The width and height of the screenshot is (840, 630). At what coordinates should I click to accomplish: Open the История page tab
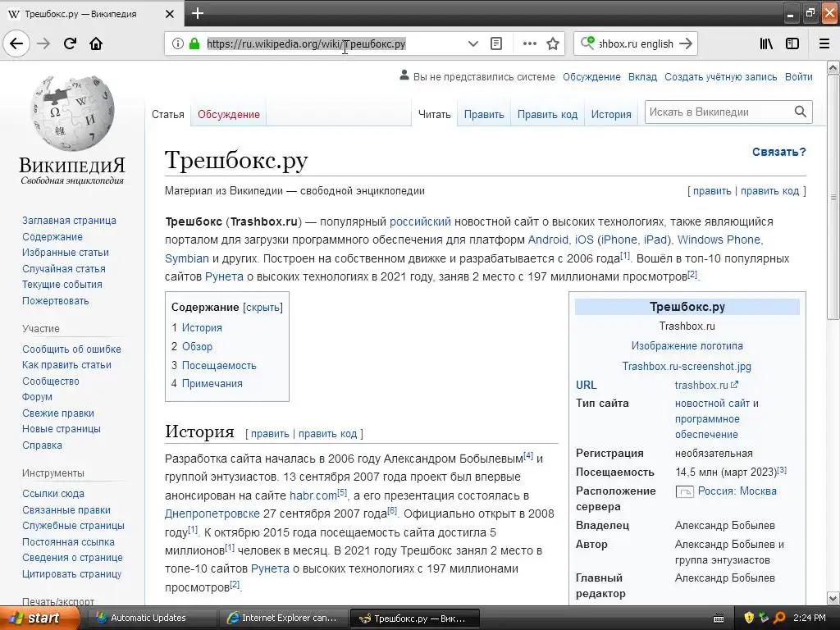(x=611, y=114)
